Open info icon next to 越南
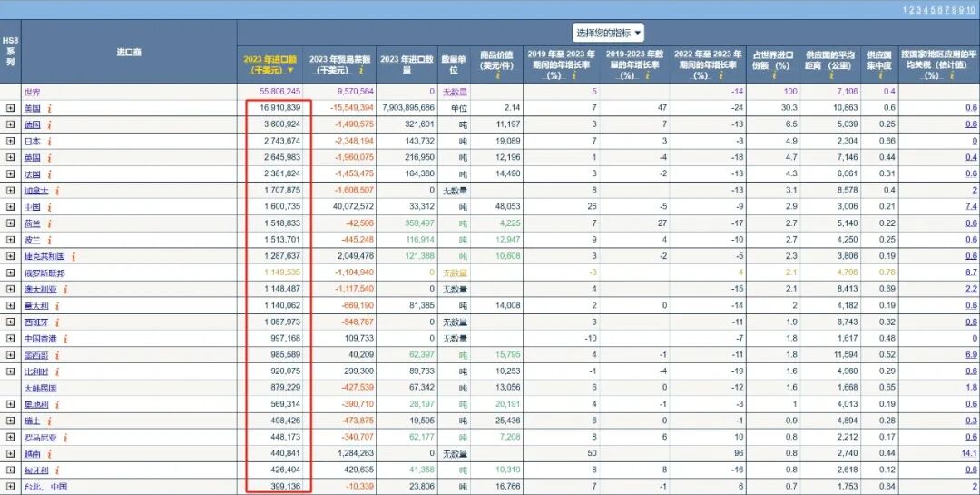The image size is (980, 495). 49,454
